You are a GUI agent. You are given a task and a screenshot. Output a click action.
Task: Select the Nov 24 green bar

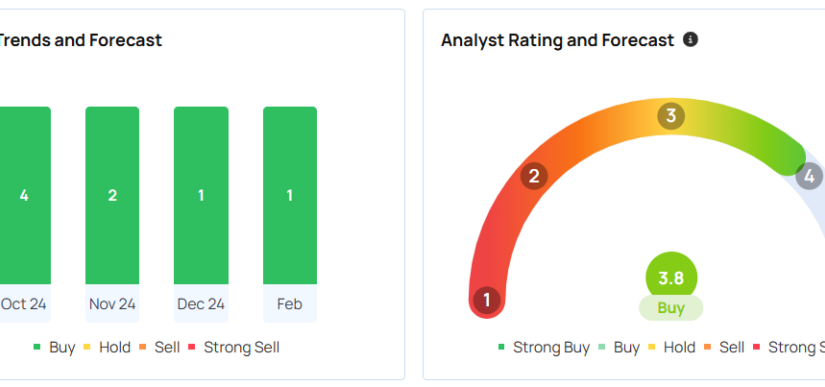tap(112, 195)
